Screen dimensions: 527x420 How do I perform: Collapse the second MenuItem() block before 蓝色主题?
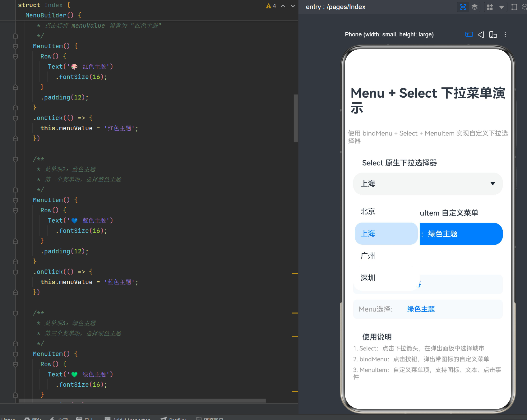[x=15, y=200]
